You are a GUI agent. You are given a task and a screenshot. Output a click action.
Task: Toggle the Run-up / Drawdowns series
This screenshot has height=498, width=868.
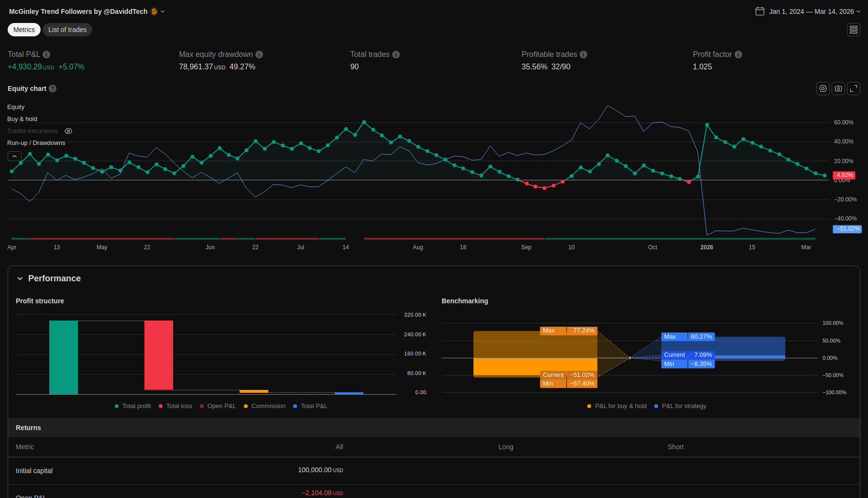pyautogui.click(x=36, y=143)
